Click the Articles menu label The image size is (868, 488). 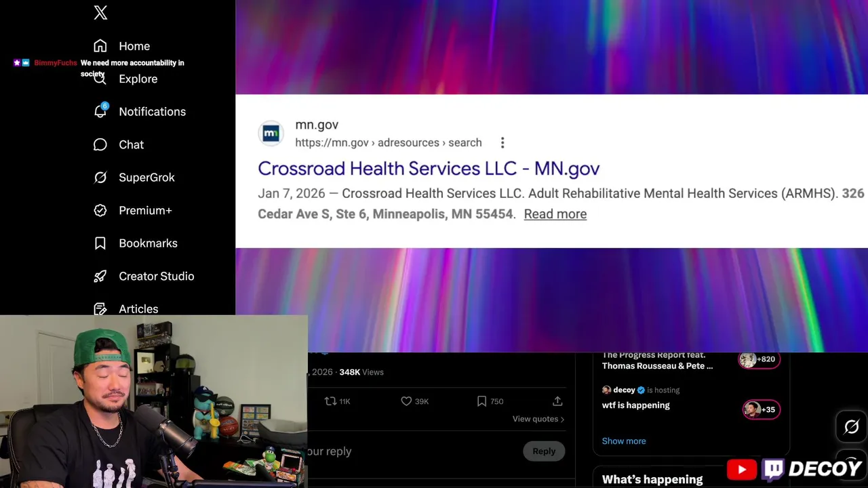(x=139, y=309)
